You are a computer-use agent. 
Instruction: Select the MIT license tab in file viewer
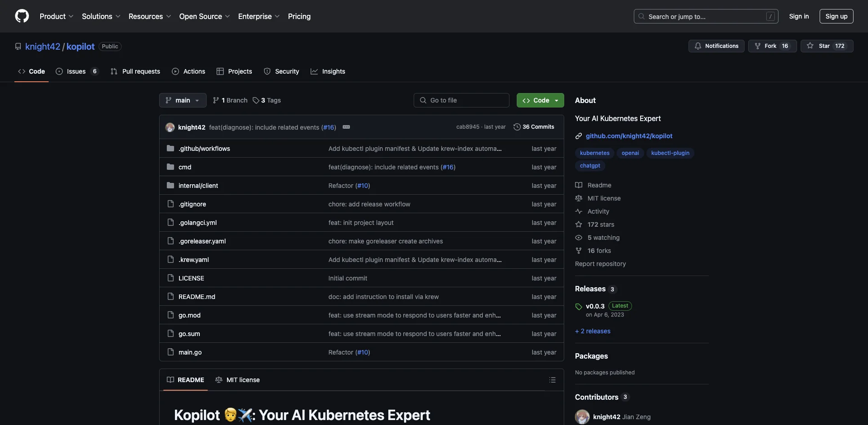237,380
